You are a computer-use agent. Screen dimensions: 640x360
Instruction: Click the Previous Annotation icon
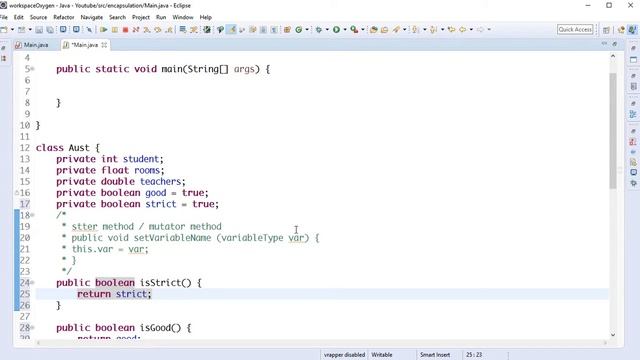[433, 29]
